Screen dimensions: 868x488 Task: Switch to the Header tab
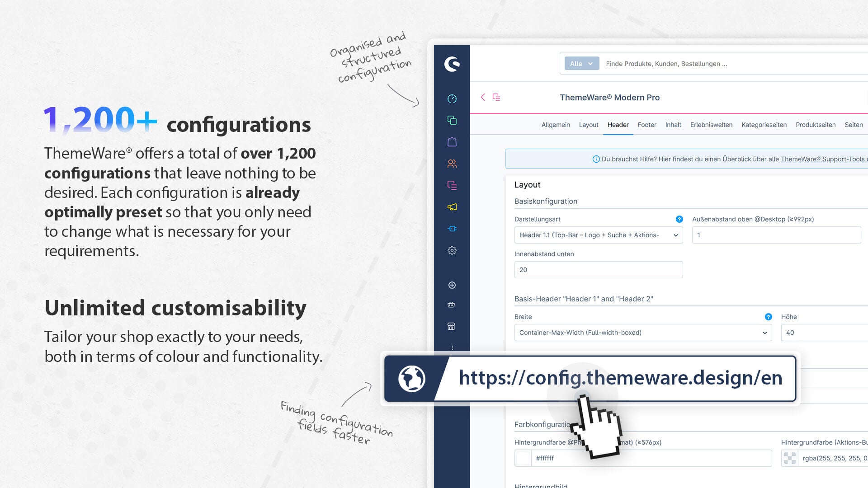[618, 125]
